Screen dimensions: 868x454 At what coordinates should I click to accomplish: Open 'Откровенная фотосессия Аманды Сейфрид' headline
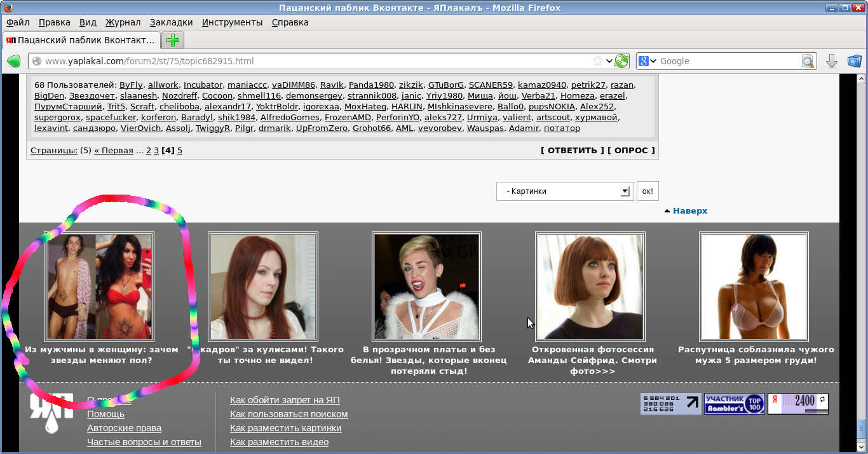(x=592, y=361)
